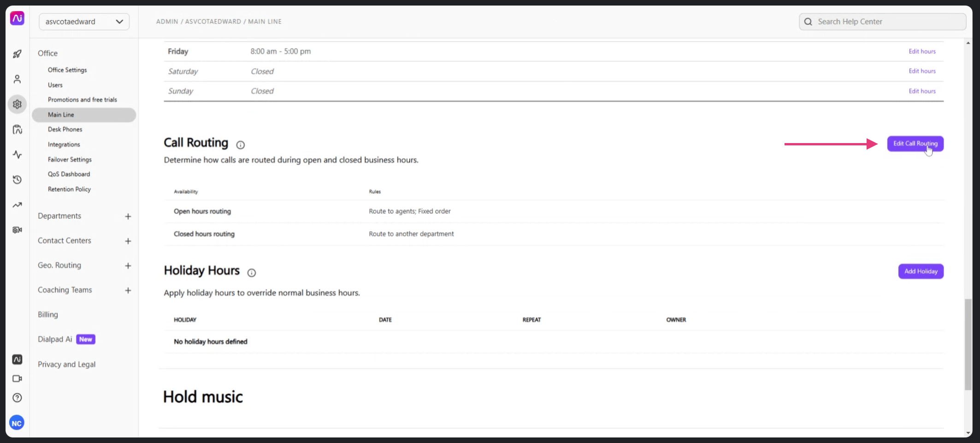Open the video meetings icon

click(x=17, y=378)
